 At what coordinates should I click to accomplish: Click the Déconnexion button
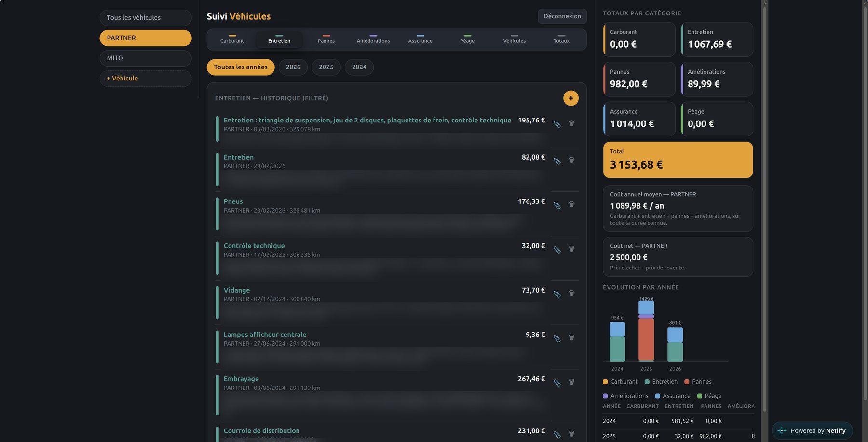[562, 16]
